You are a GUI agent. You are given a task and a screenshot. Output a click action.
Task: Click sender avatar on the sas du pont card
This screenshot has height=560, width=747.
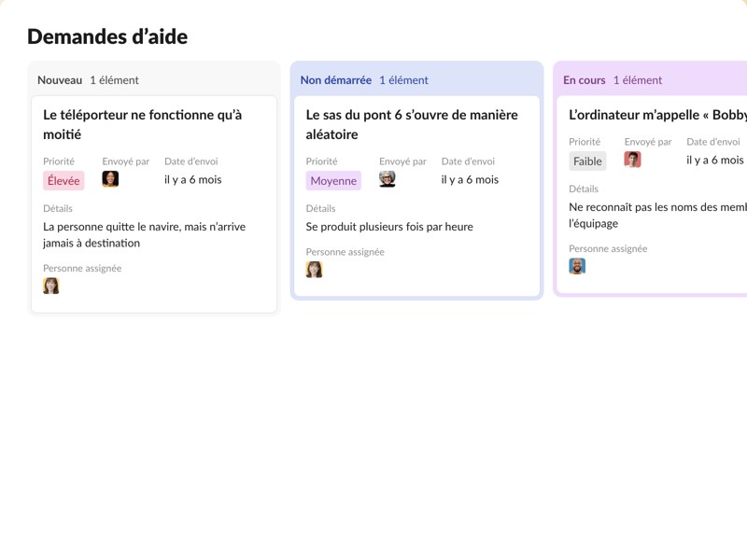coord(388,179)
